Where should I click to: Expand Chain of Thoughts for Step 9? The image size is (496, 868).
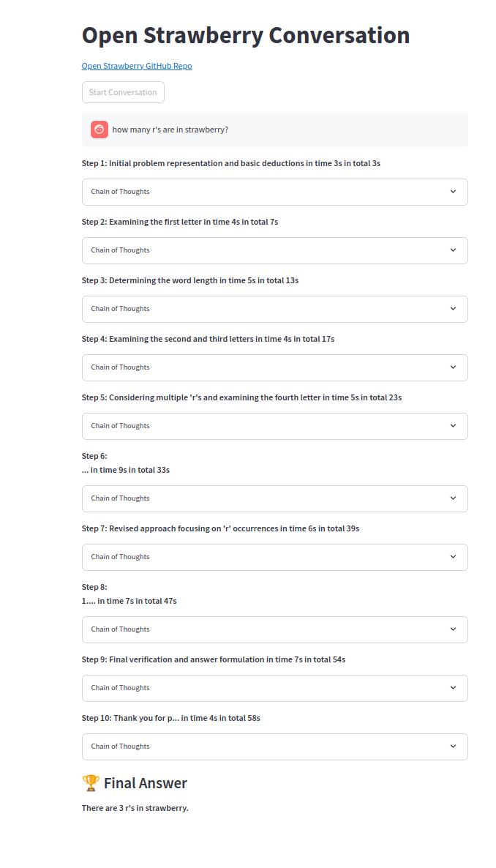point(274,688)
